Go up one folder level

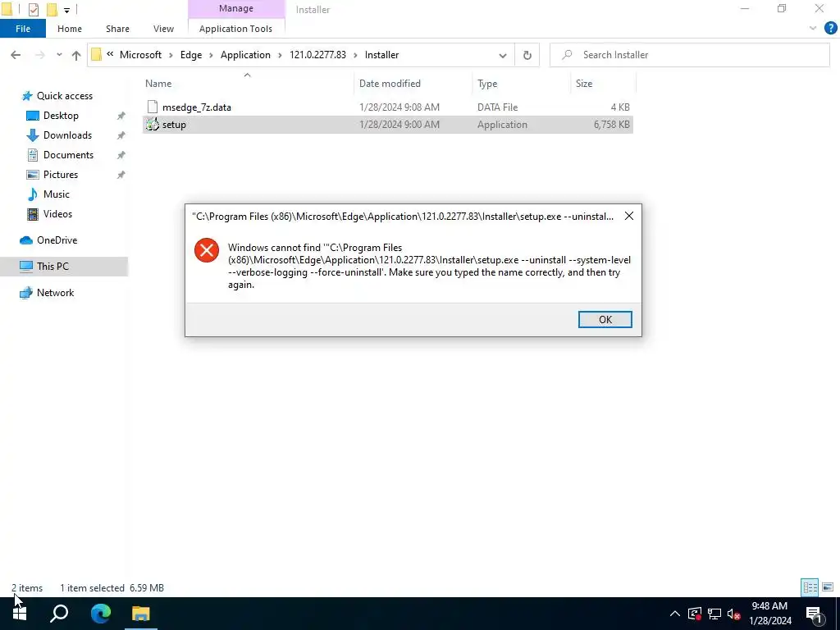(76, 55)
